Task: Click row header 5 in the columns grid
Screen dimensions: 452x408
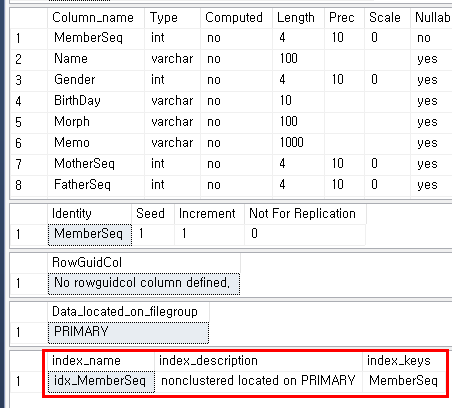Action: 29,122
